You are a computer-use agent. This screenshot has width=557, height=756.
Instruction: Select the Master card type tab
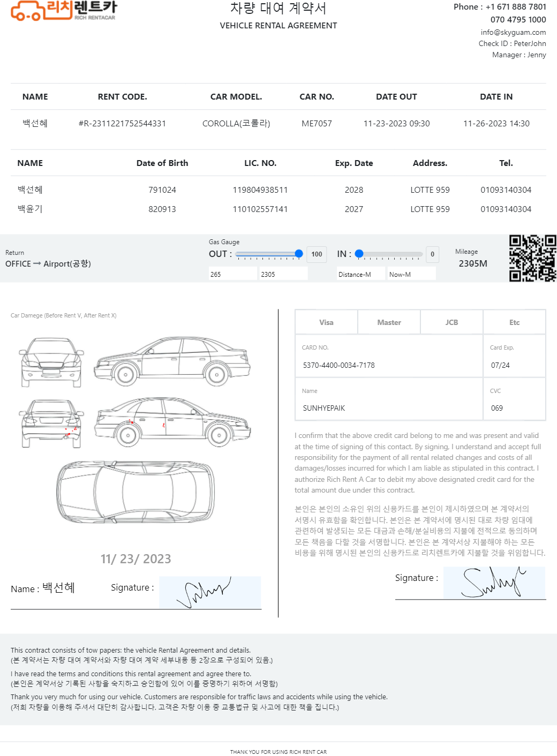coord(389,322)
